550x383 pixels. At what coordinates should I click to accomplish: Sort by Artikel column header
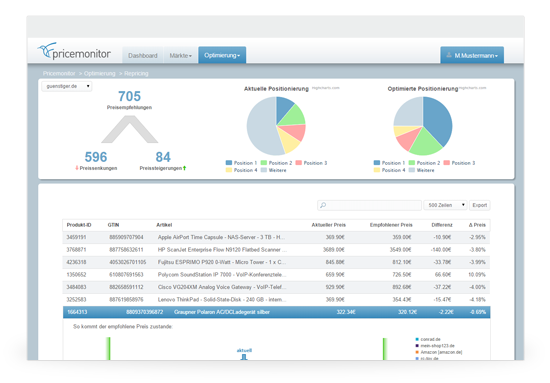coord(164,225)
